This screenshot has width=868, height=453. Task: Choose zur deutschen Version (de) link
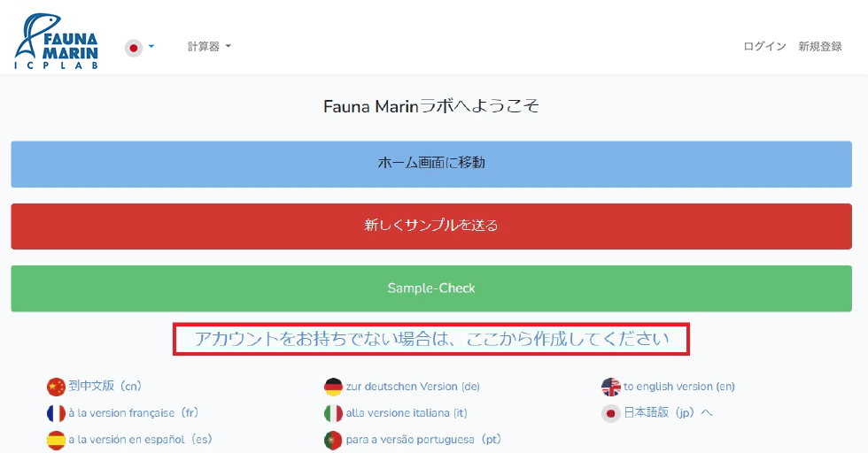[x=413, y=387]
